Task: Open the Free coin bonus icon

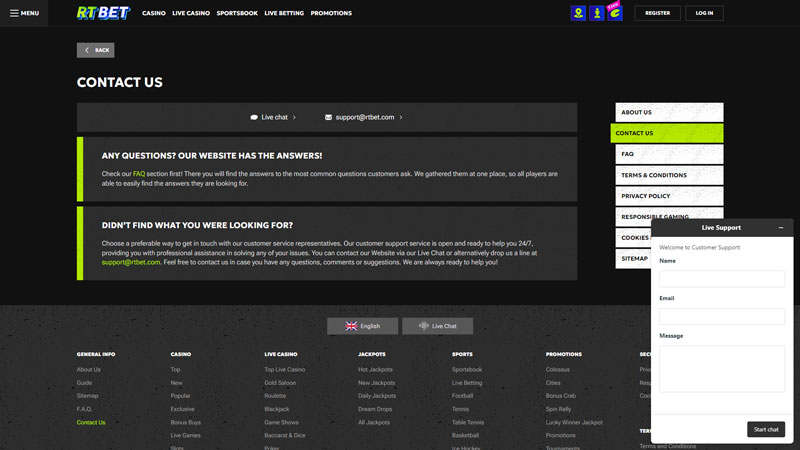Action: point(614,13)
